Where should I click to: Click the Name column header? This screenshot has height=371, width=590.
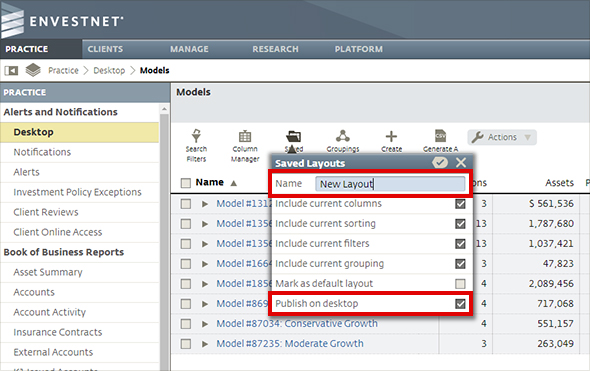(x=209, y=182)
